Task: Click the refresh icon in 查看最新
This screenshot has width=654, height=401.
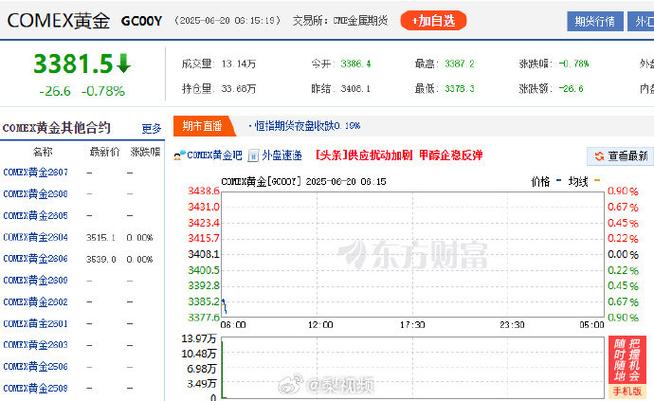Action: 599,156
